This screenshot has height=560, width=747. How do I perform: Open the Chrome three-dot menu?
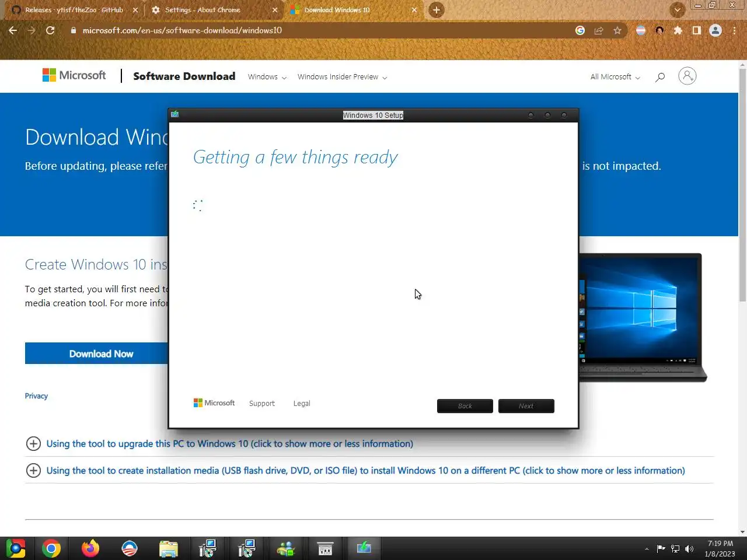pyautogui.click(x=734, y=30)
